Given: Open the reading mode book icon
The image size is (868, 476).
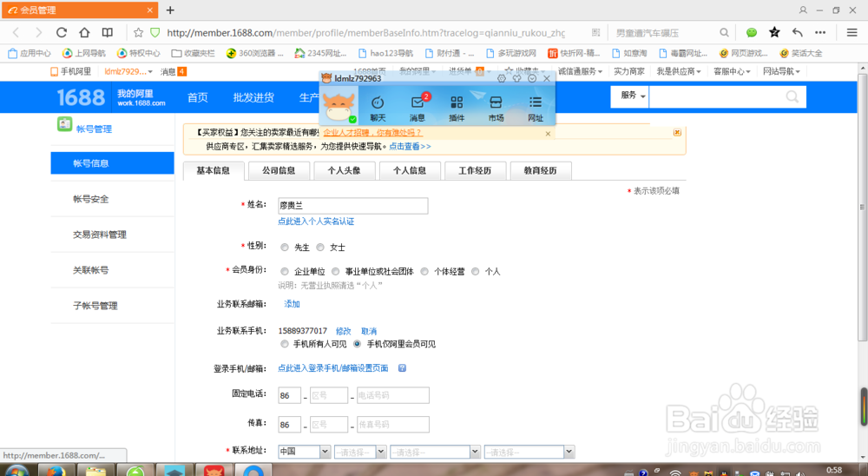Looking at the screenshot, I should coord(108,33).
